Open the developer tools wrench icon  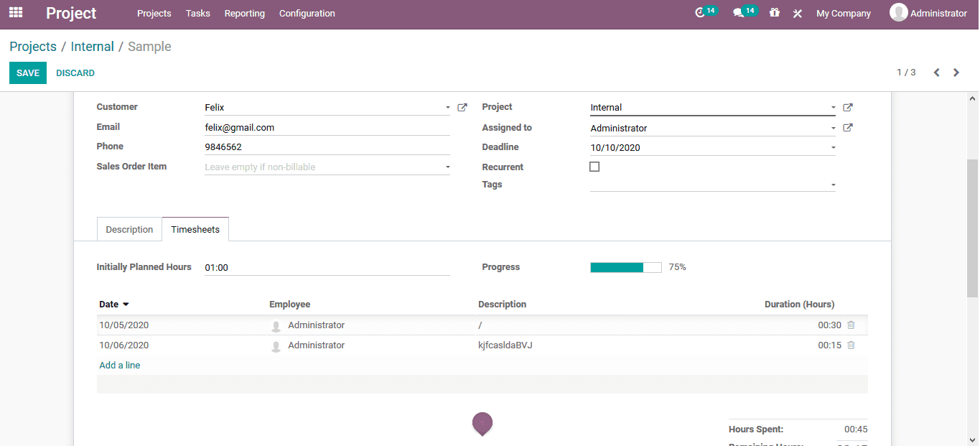[x=797, y=12]
